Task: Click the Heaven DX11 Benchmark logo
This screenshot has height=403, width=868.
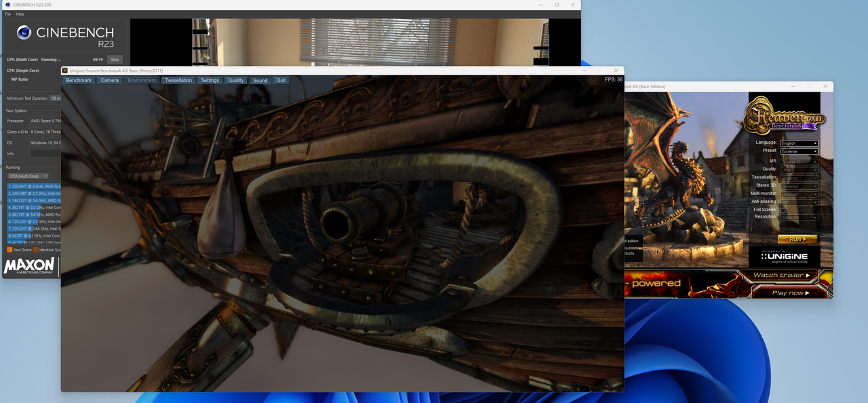Action: tap(785, 114)
